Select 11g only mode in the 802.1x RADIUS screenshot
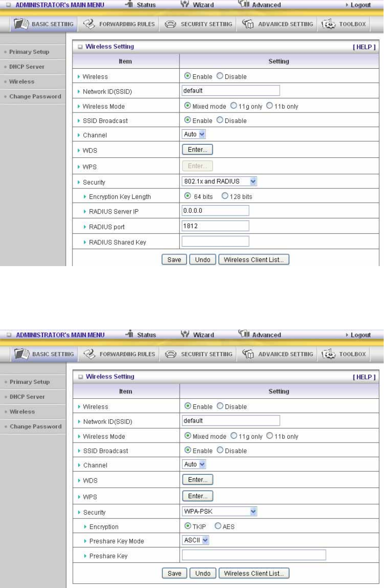Viewport: 384px width, 588px height. tap(233, 106)
